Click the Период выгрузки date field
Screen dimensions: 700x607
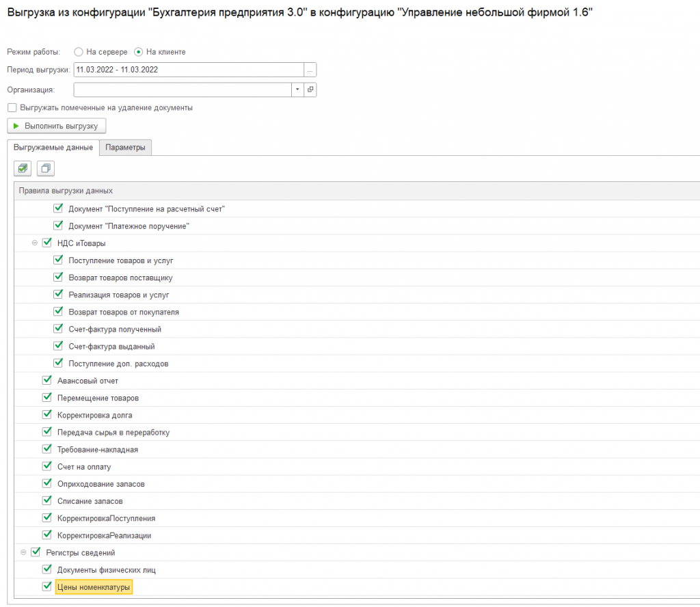pos(189,70)
